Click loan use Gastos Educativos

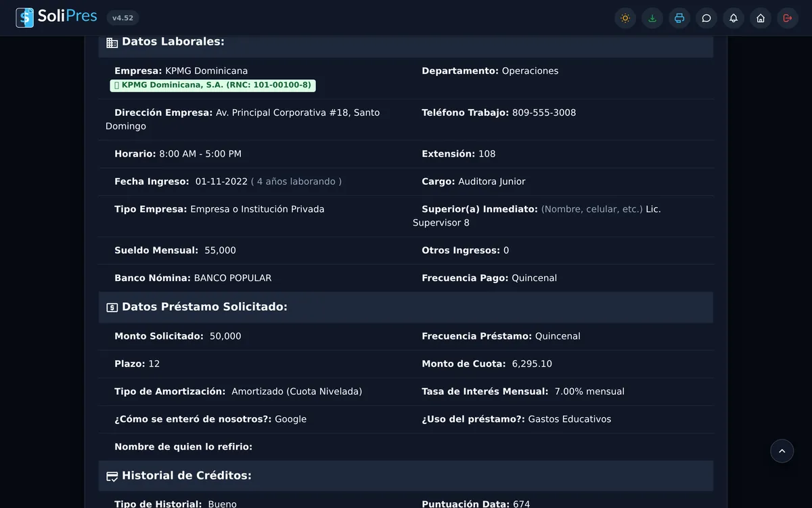[x=570, y=420]
